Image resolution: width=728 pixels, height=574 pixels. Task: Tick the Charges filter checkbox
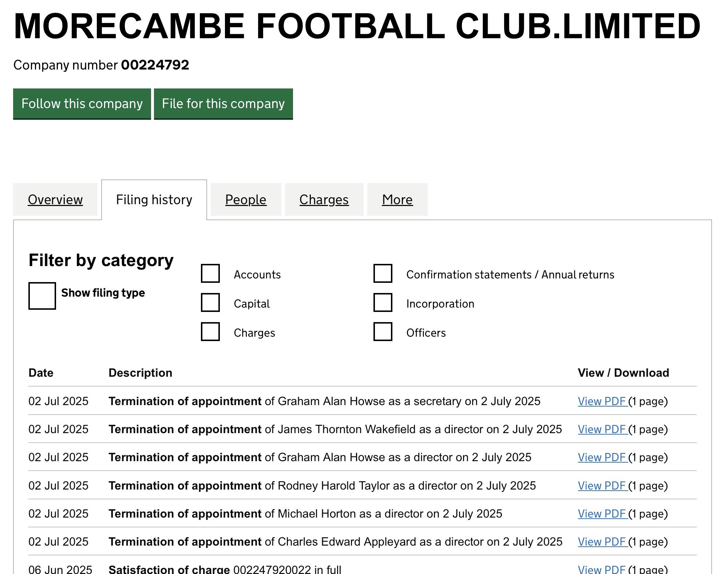tap(210, 332)
